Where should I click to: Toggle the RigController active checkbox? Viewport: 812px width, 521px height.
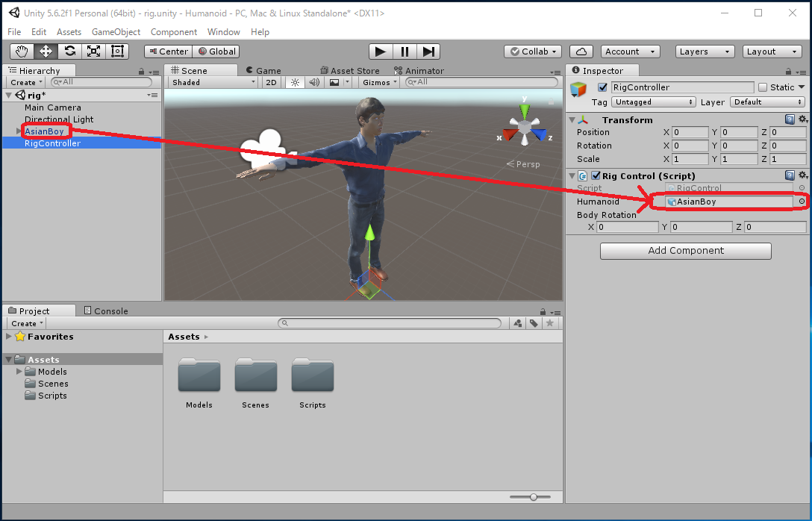pyautogui.click(x=603, y=87)
